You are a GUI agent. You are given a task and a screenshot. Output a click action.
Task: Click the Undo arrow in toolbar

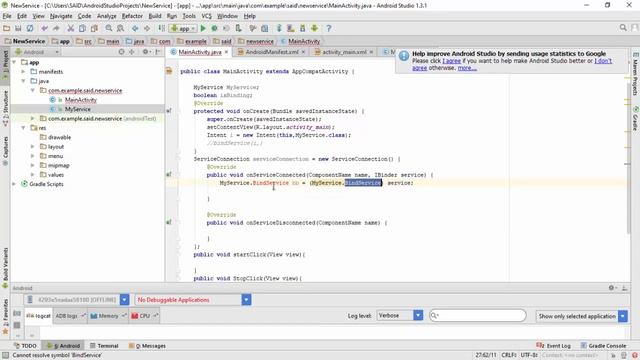pyautogui.click(x=44, y=28)
